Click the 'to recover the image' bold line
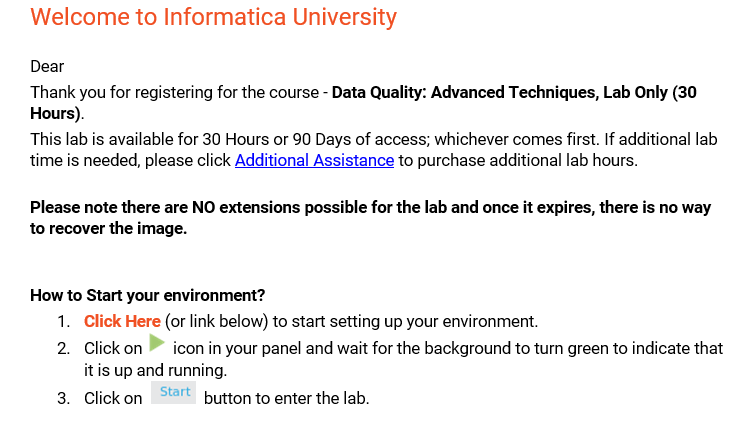Viewport: 736px width, 422px height. click(x=108, y=228)
